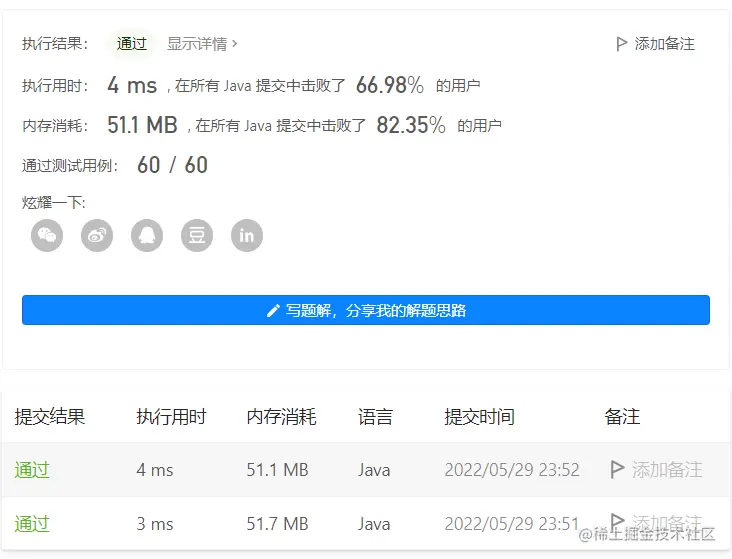
Task: Click the 提交时间 column header
Action: point(479,417)
